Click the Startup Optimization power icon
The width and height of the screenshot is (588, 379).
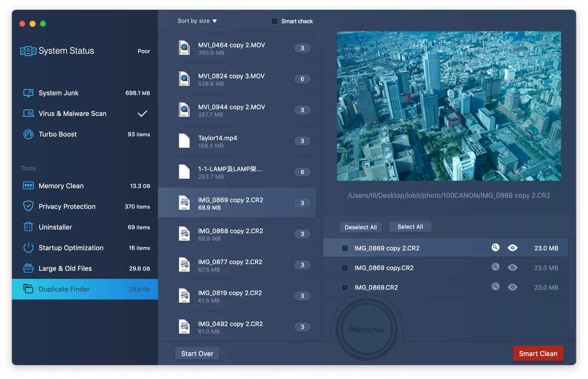28,247
